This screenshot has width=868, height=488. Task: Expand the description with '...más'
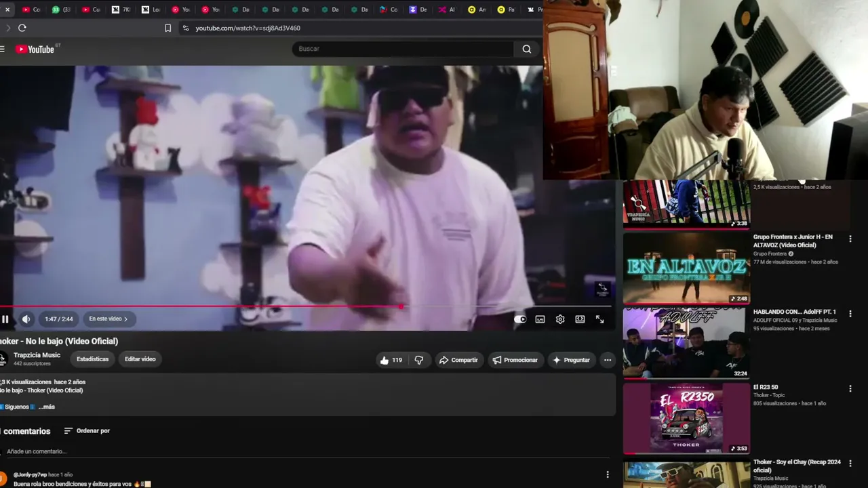47,407
